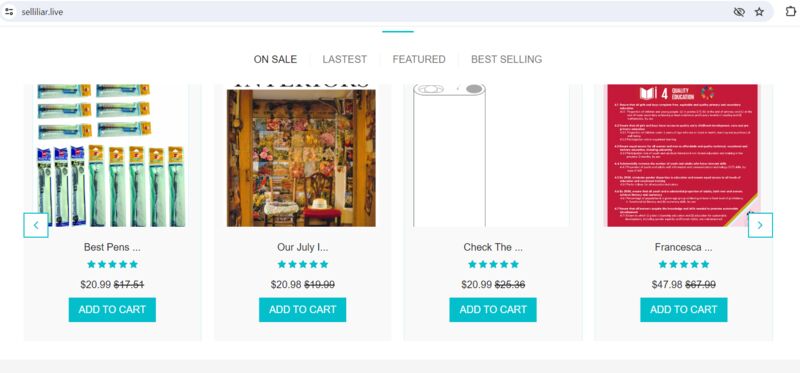Open the browser extensions puzzle icon
The image size is (800, 373).
pyautogui.click(x=791, y=12)
